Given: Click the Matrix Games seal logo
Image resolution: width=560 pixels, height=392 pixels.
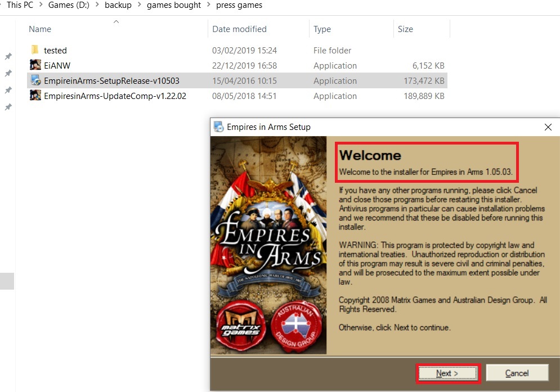Looking at the screenshot, I should click(x=241, y=326).
